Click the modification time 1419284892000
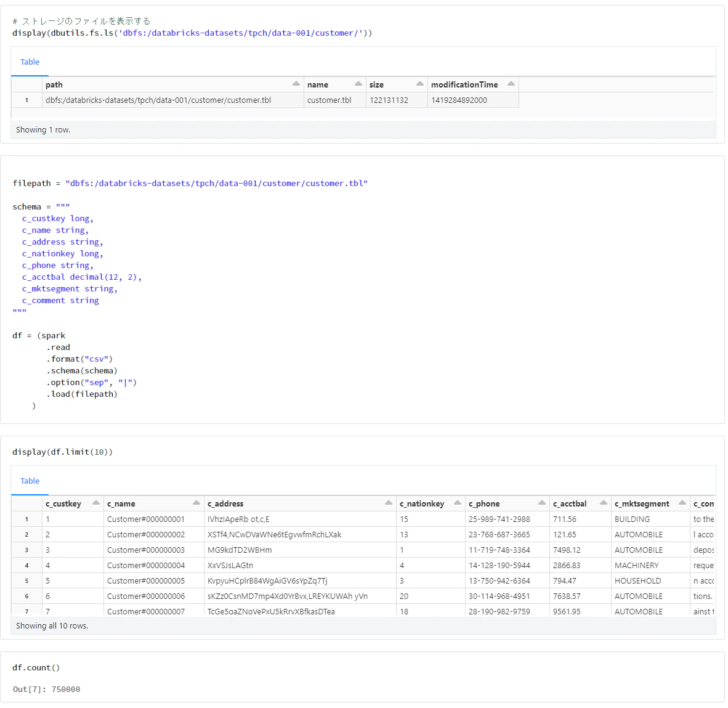 click(x=473, y=100)
